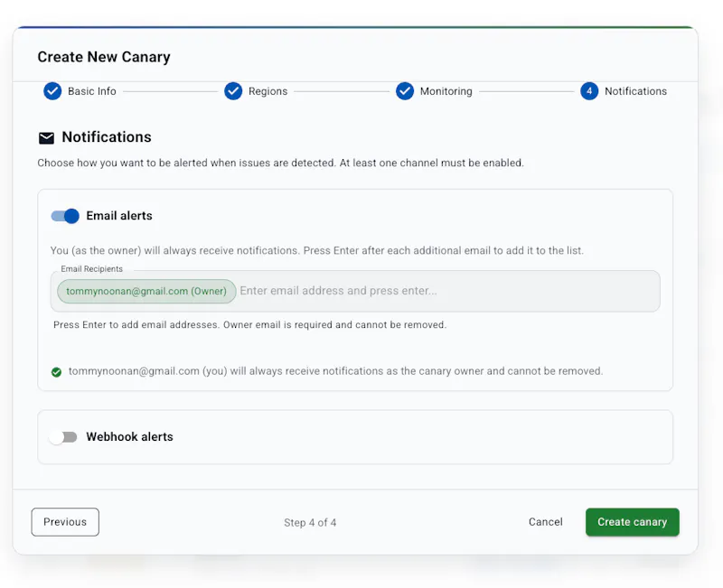Click the 'Press Enter to add email addresses' hint
This screenshot has width=723, height=588.
click(250, 325)
